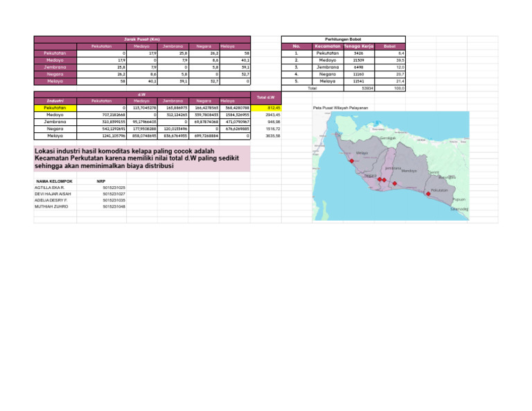Select the Bobot value 21,4

click(x=390, y=82)
